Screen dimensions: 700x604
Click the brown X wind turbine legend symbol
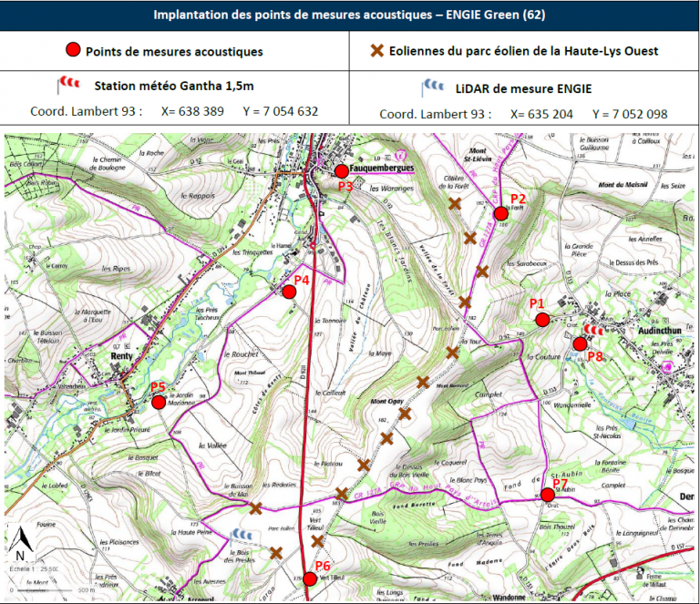click(x=375, y=51)
